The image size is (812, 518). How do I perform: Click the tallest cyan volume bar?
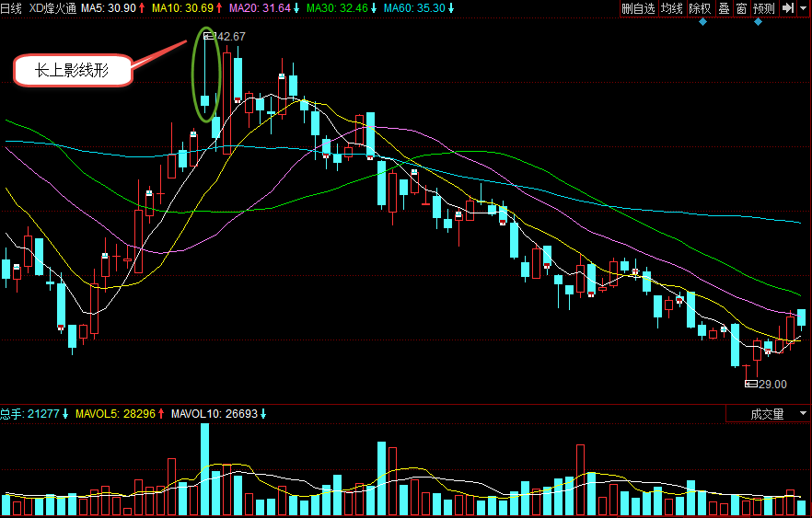point(204,469)
